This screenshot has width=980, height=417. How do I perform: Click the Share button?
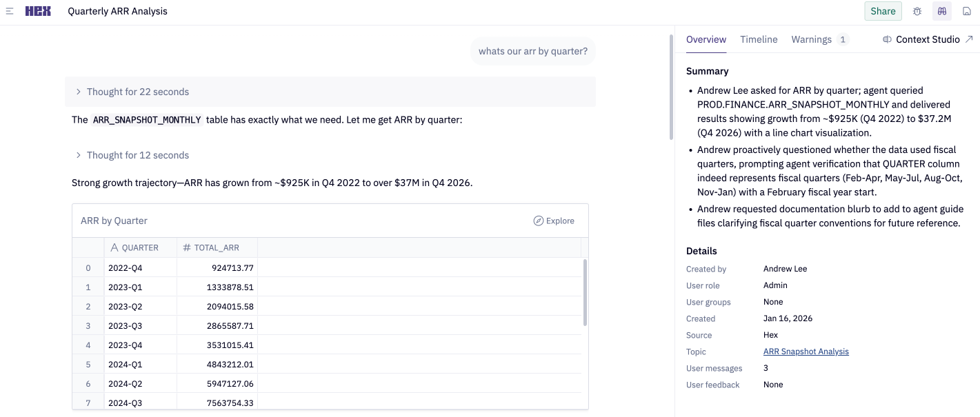pyautogui.click(x=883, y=10)
